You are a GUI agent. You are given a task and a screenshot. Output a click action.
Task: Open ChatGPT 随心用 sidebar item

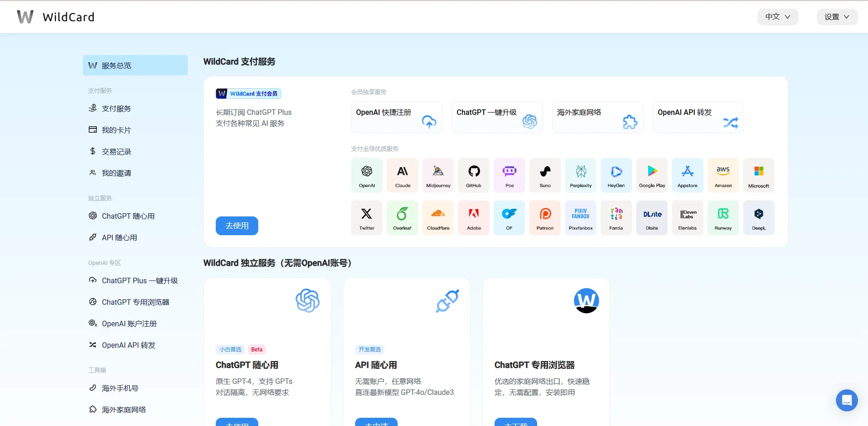(135, 216)
